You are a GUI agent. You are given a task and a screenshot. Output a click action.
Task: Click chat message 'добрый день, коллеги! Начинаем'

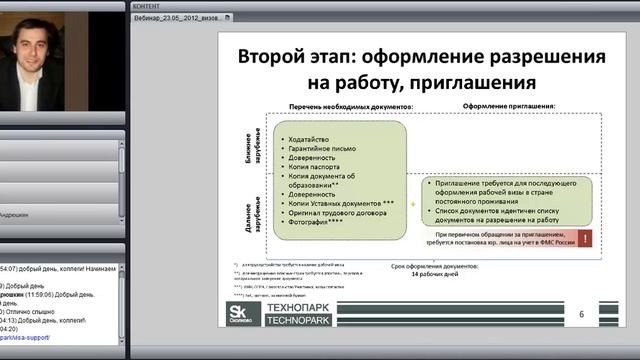[67, 269]
